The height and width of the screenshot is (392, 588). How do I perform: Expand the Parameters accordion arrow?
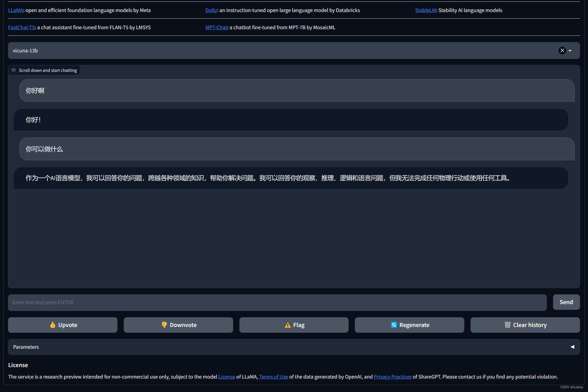point(572,347)
